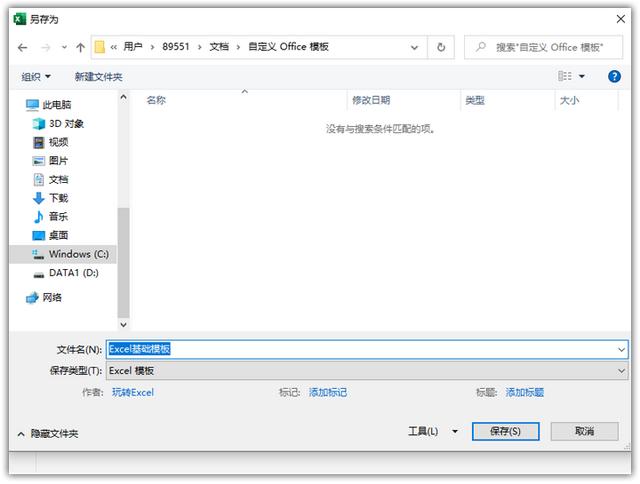The height and width of the screenshot is (484, 640).
Task: Open 保存类型 Excel 模板 dropdown
Action: (x=367, y=371)
